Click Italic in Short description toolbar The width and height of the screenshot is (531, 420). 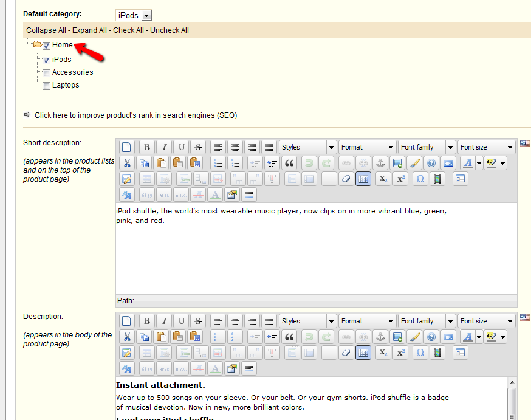(x=164, y=147)
